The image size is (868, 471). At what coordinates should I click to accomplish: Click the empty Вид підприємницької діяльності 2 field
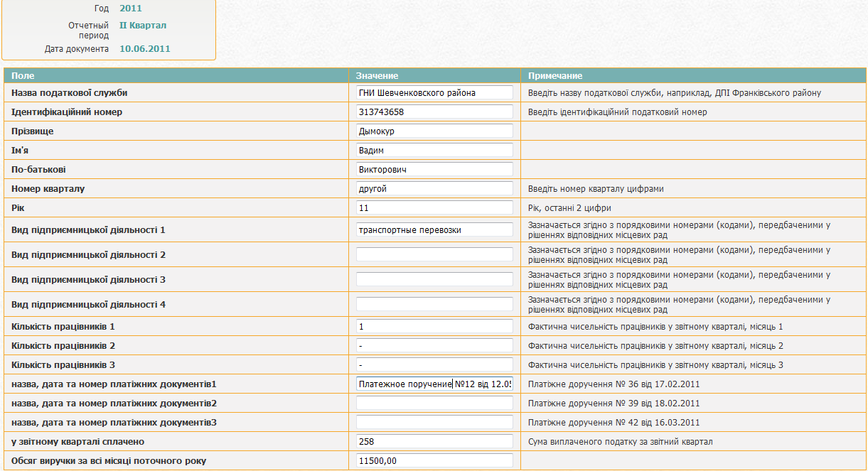pos(434,254)
